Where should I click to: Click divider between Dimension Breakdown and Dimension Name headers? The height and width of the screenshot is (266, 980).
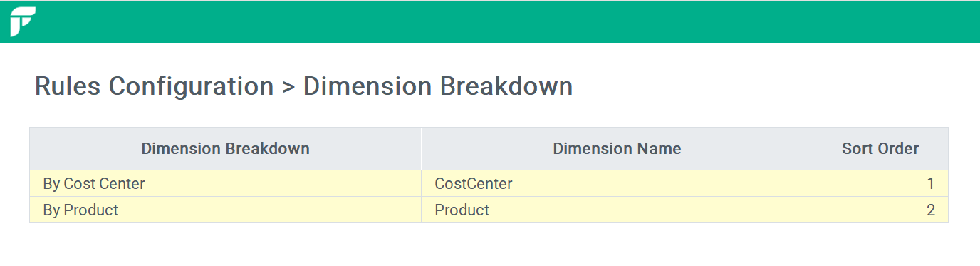pos(421,149)
